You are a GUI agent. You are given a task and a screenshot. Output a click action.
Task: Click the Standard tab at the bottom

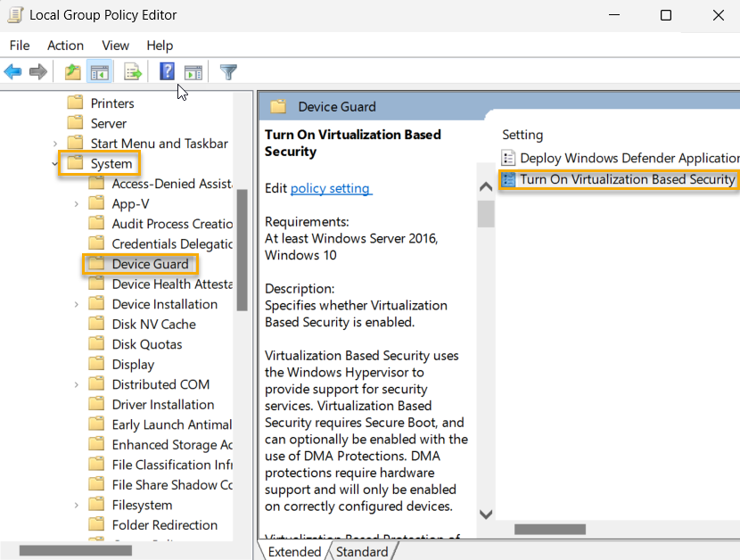[x=364, y=551]
